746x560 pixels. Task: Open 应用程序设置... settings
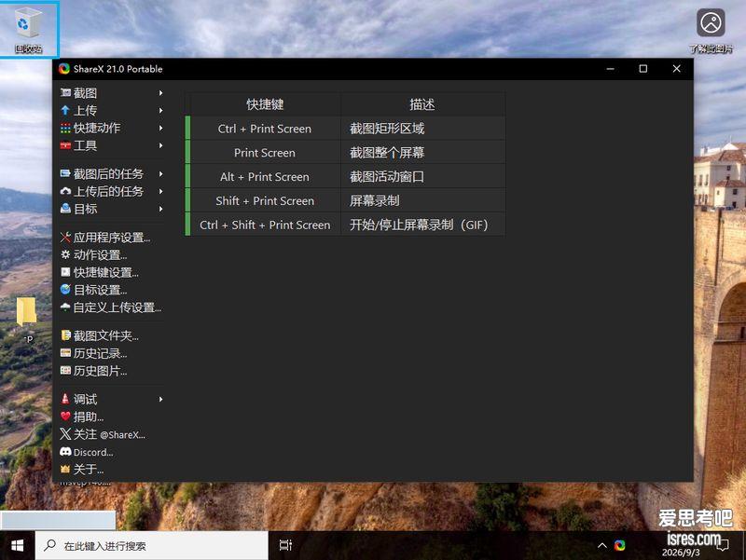click(112, 238)
